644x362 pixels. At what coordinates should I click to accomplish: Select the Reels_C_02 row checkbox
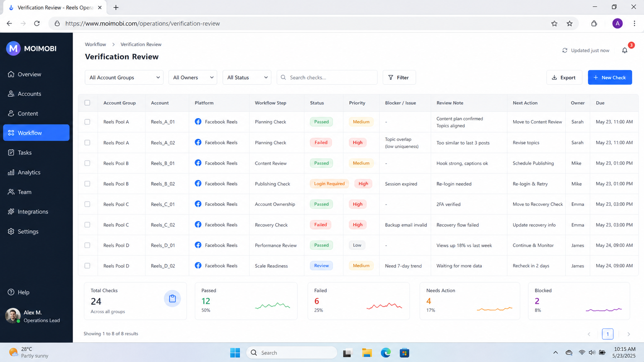pos(87,225)
